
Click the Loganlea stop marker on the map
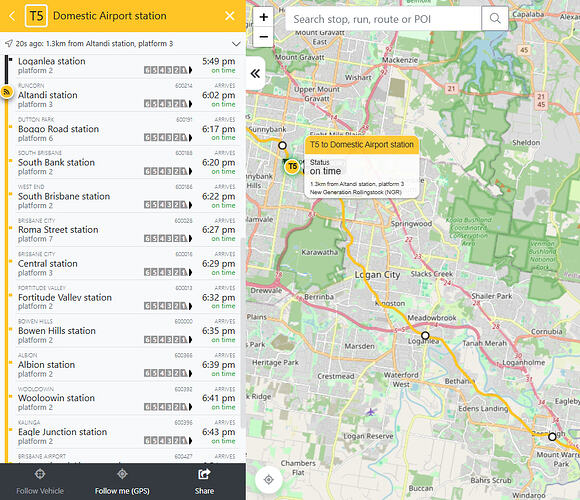coord(425,335)
